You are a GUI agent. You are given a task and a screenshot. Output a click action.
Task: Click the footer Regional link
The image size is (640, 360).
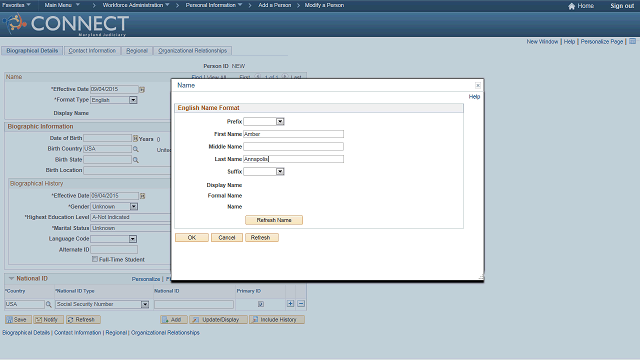(116, 333)
